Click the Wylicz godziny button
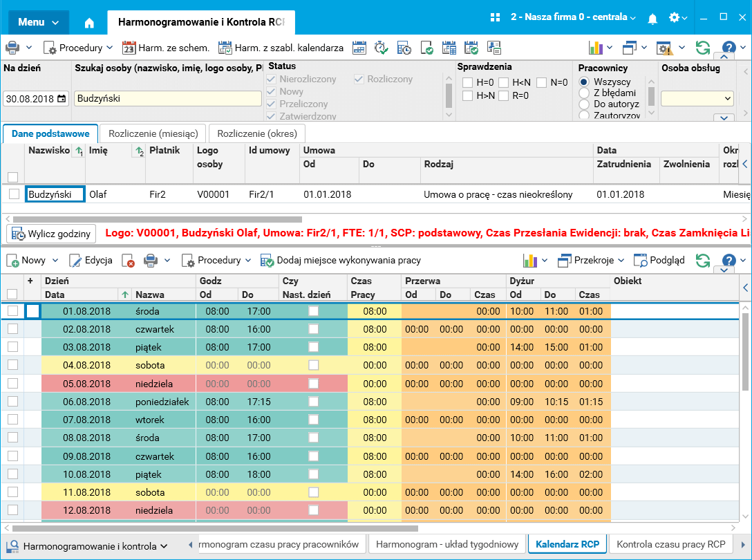 (51, 234)
